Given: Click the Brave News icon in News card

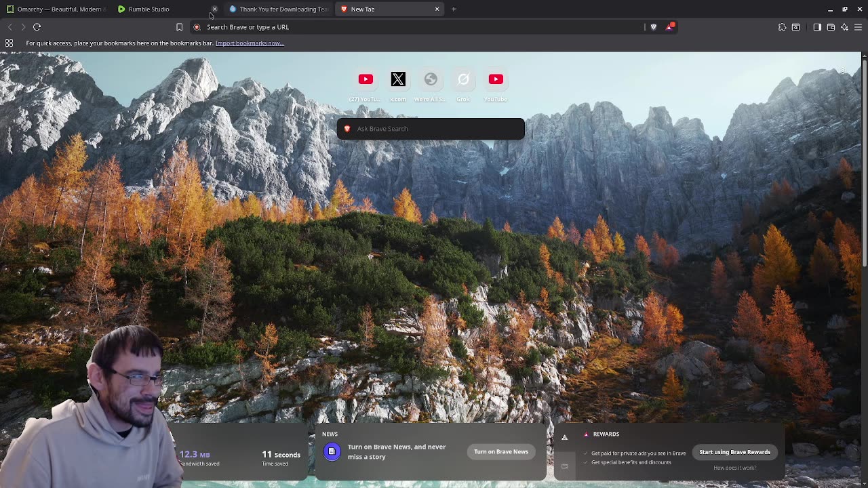Looking at the screenshot, I should [x=332, y=451].
